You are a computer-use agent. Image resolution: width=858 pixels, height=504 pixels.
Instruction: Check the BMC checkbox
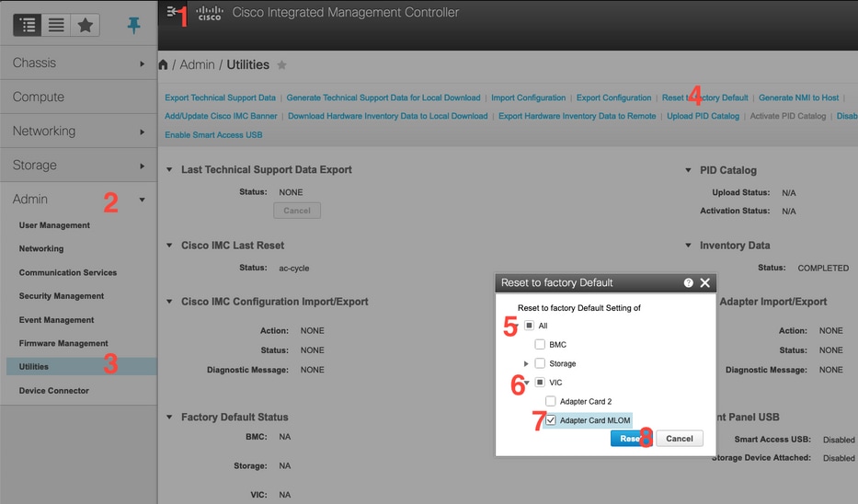[x=540, y=344]
